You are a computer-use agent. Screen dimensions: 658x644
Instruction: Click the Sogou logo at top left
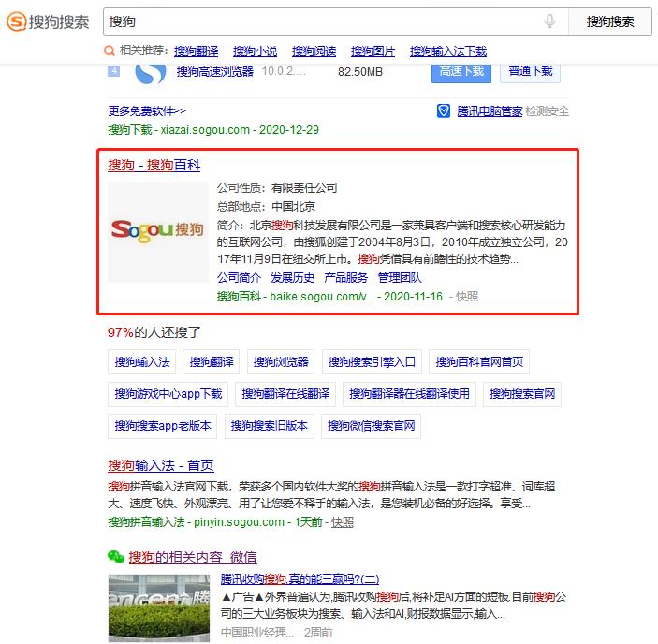(48, 22)
